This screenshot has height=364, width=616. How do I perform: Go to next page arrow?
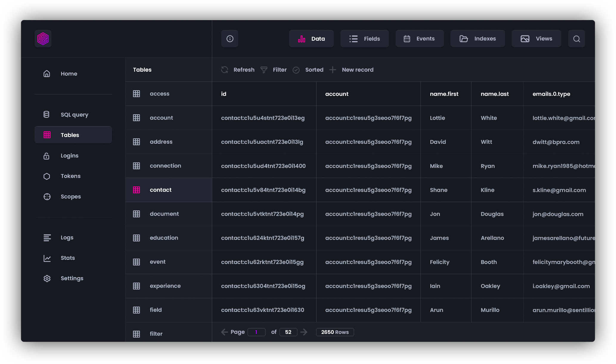pos(304,332)
